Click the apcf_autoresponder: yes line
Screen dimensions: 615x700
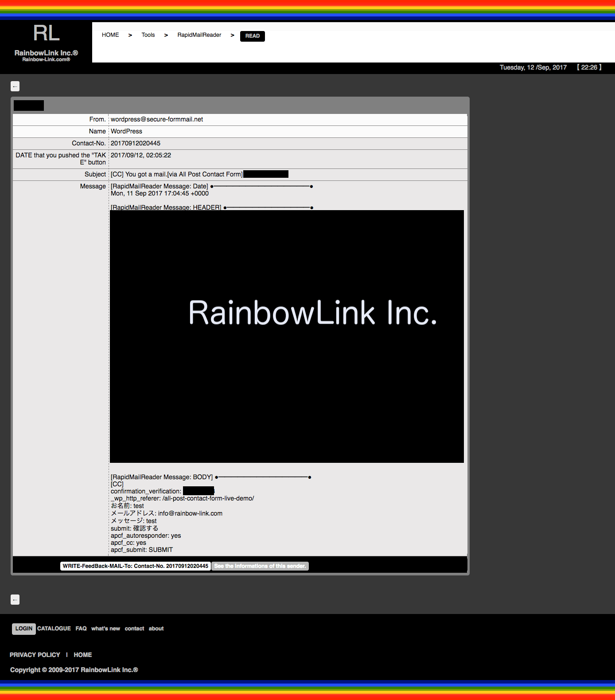[146, 536]
